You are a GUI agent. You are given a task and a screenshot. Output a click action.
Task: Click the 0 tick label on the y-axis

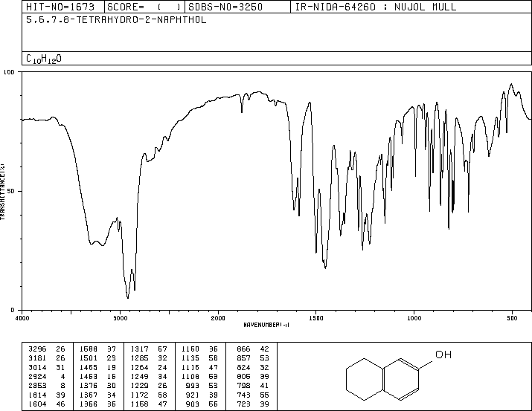pyautogui.click(x=13, y=310)
